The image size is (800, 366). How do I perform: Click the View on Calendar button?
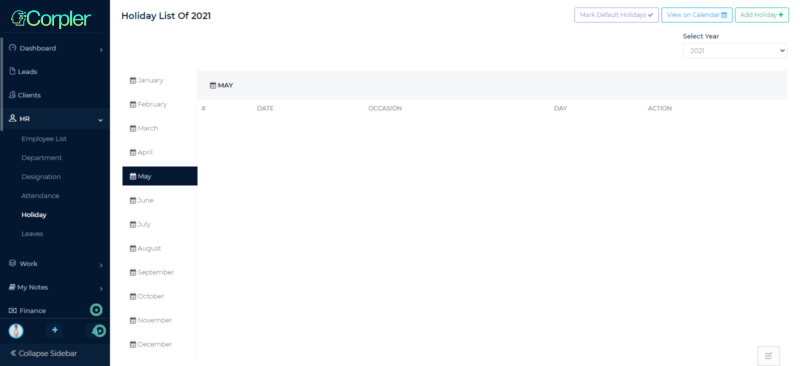pos(697,15)
